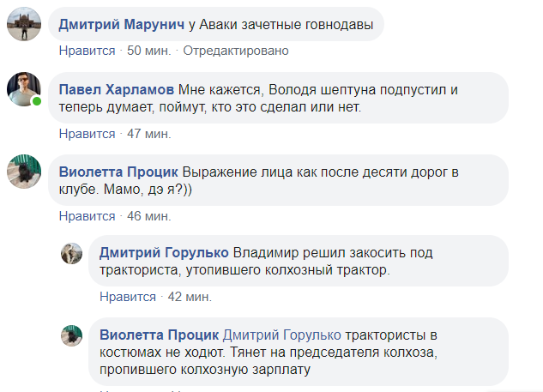The width and height of the screenshot is (543, 392).
Task: Click the name Павел Харламов
Action: coord(116,90)
